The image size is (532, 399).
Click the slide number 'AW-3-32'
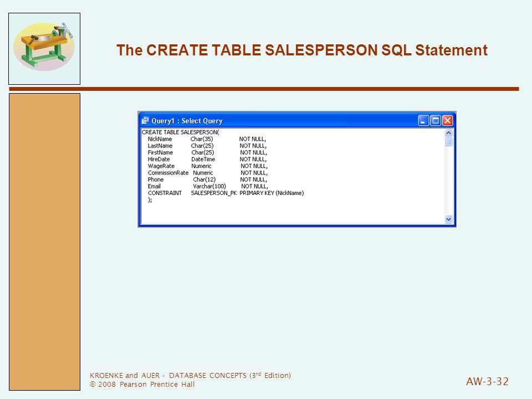click(487, 381)
